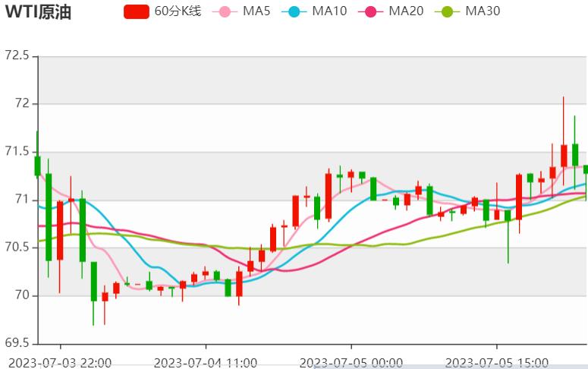
Task: Click the 71.5 y-axis label
Action: pyautogui.click(x=16, y=152)
